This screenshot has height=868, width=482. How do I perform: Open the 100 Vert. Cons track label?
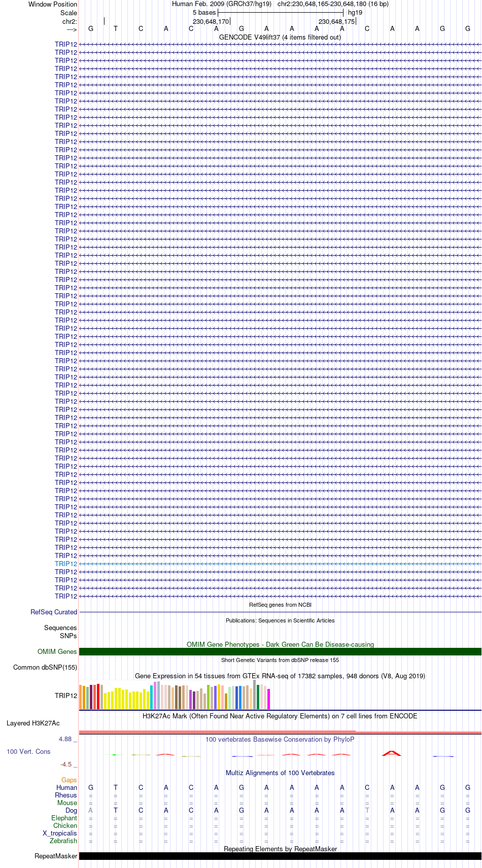[x=28, y=751]
